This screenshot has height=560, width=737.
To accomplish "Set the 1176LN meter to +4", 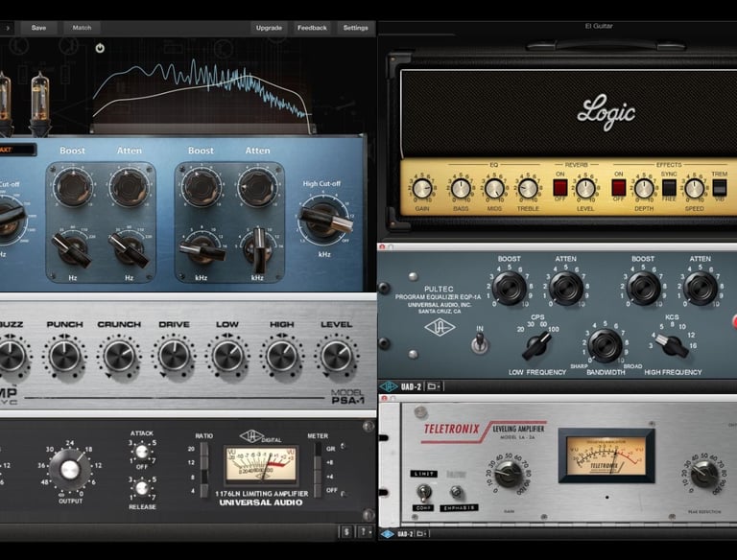I will pyautogui.click(x=319, y=477).
